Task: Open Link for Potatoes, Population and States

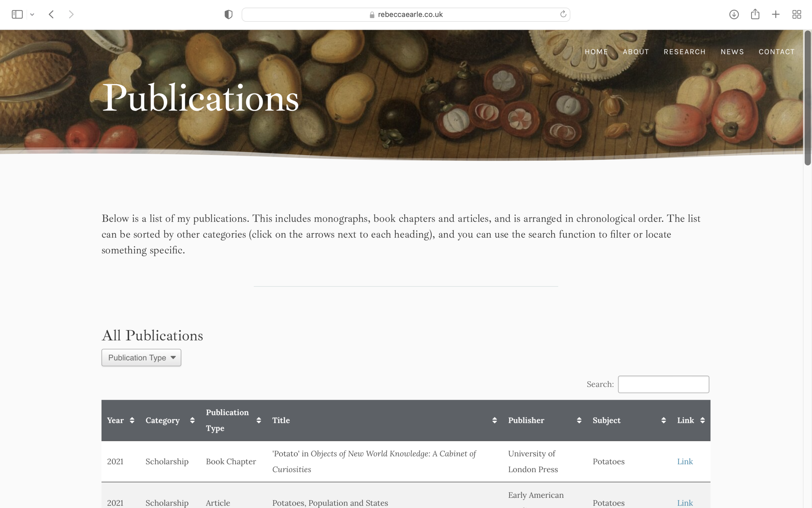Action: (x=685, y=503)
